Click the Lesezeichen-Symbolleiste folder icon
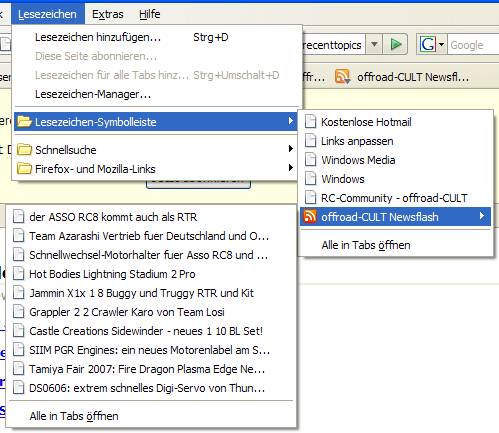Screen dimensions: 499x433 pyautogui.click(x=24, y=122)
